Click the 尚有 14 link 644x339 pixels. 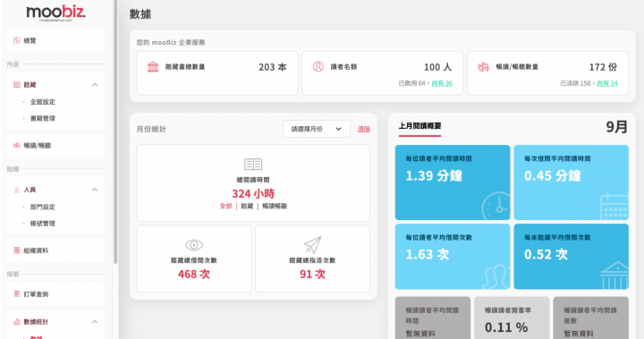607,83
